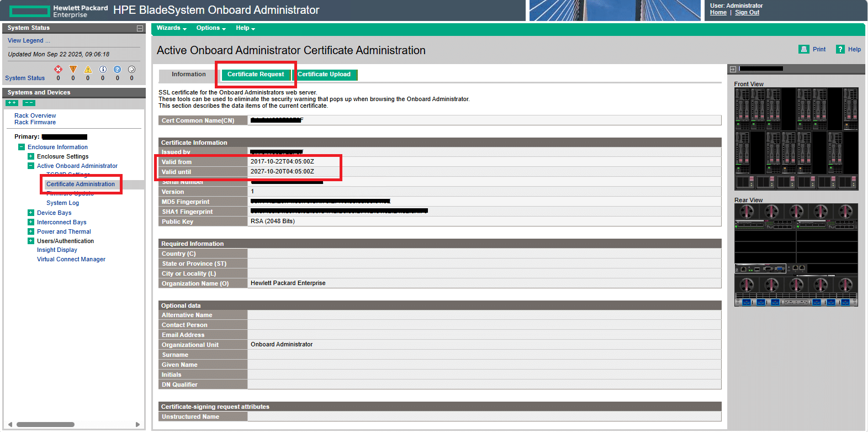The image size is (868, 432).
Task: Expand all tree nodes with ++ button
Action: [x=12, y=103]
